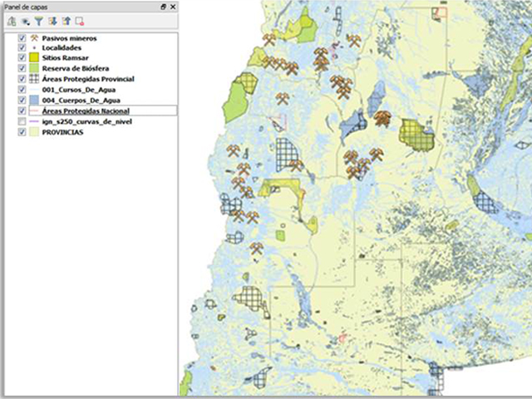Select the Sitios Ramsar layer name
532x399 pixels.
(x=65, y=58)
